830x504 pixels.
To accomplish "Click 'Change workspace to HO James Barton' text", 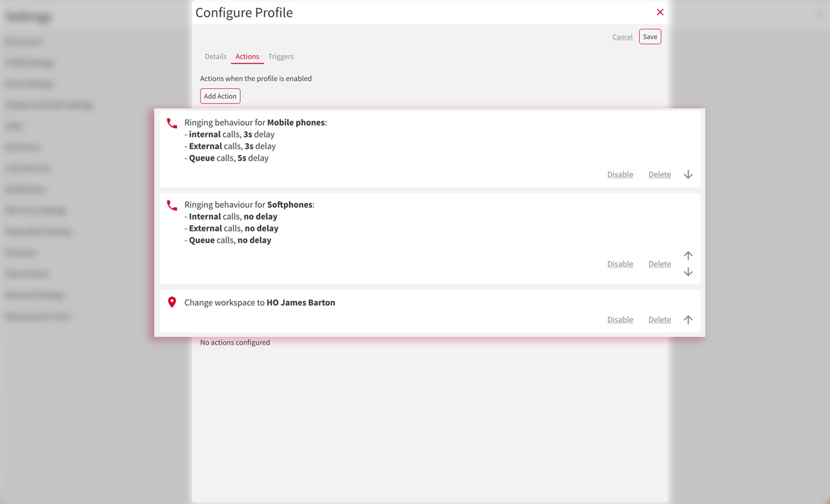I will tap(259, 302).
